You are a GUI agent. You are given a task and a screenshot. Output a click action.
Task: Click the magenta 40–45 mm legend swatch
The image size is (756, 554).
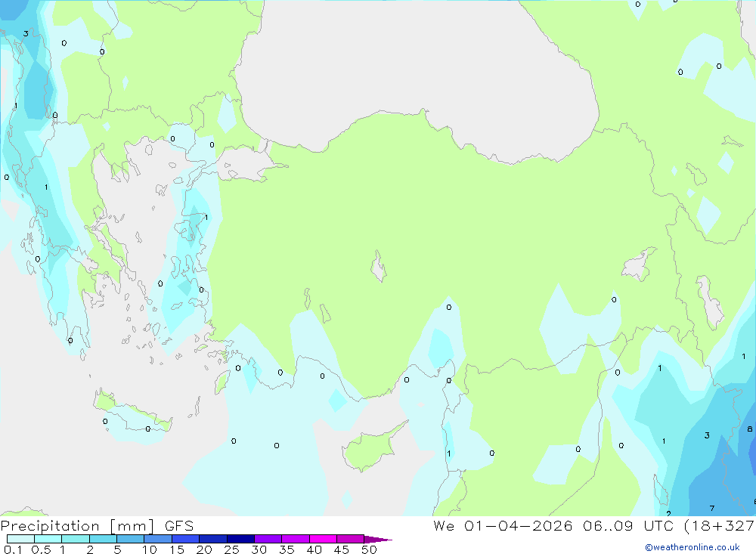pyautogui.click(x=323, y=539)
